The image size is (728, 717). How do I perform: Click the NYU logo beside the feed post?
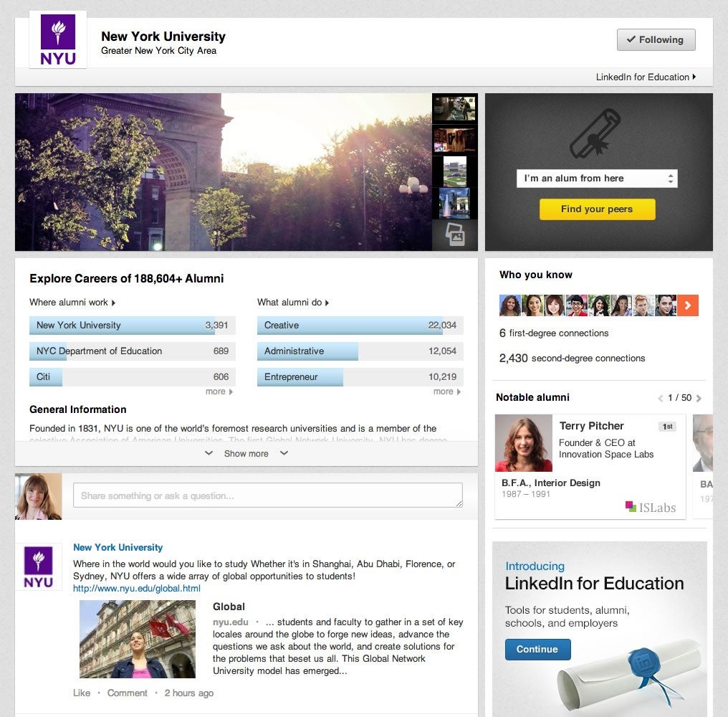click(39, 567)
